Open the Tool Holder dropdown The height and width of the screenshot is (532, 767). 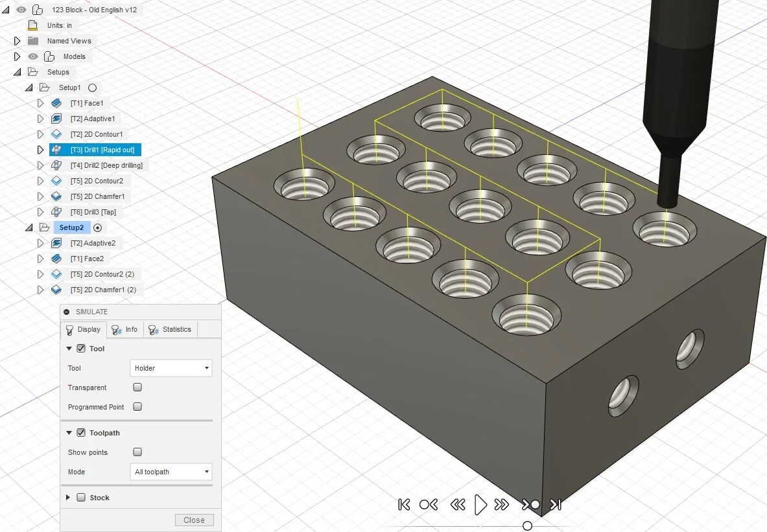pyautogui.click(x=171, y=368)
